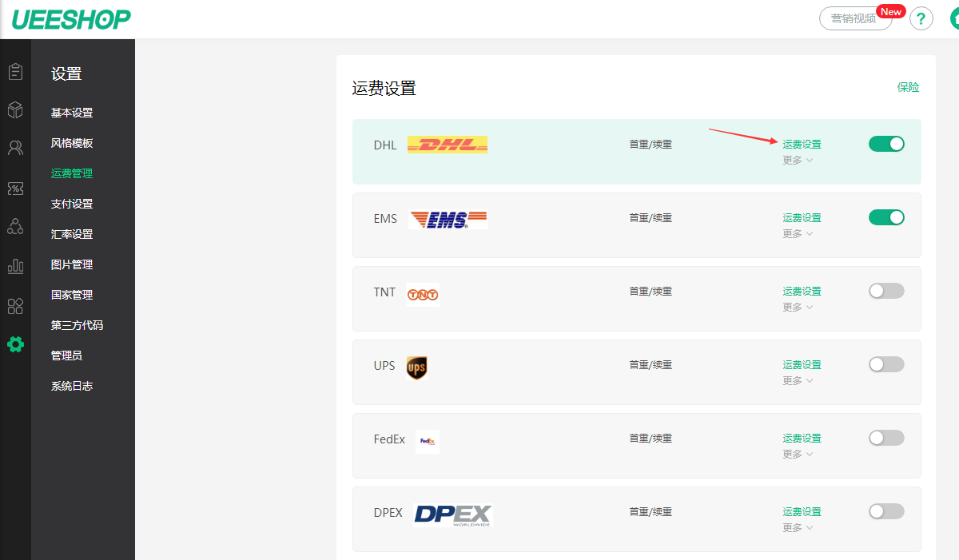Click 运费设置 link for TNT
This screenshot has height=560, width=959.
(x=802, y=292)
